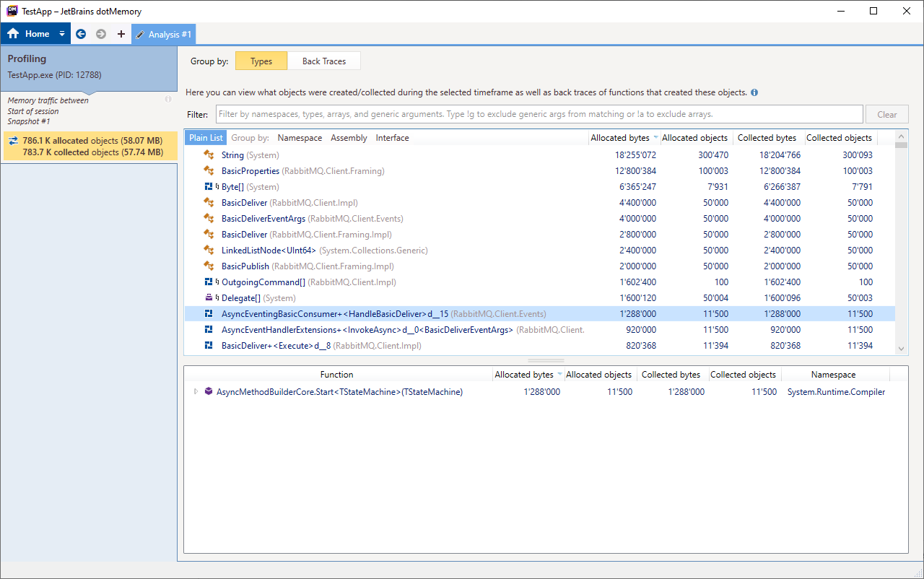924x579 pixels.
Task: Sort functions by Function column header
Action: [x=337, y=375]
